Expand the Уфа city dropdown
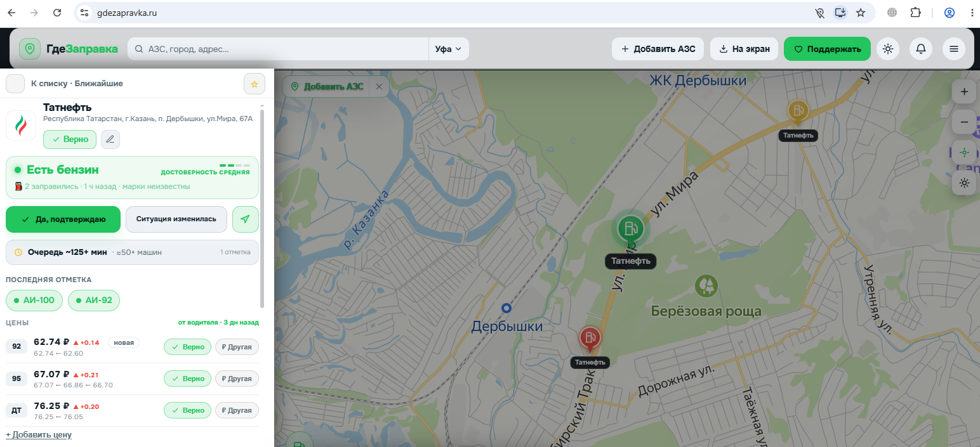The height and width of the screenshot is (447, 980). point(449,49)
